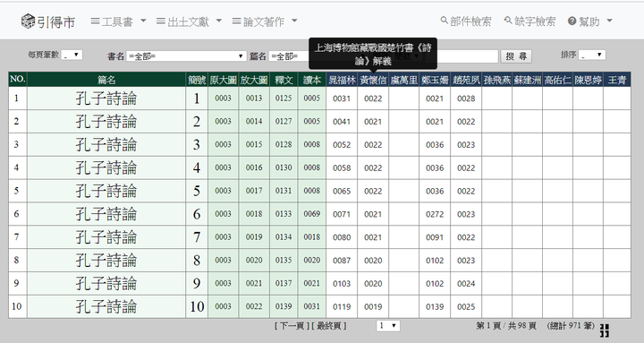Image resolution: width=644 pixels, height=343 pixels.
Task: Open 孔子詩論 in row 5
Action: coord(106,191)
